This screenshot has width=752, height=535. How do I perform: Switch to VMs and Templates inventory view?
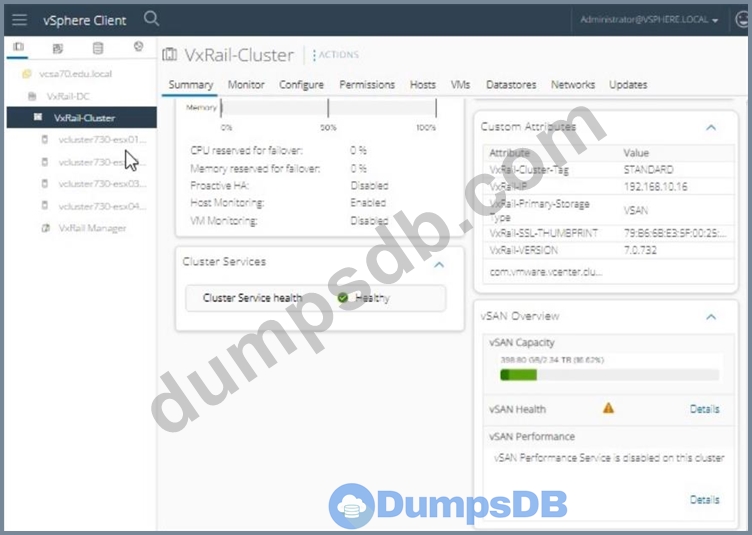tap(57, 47)
